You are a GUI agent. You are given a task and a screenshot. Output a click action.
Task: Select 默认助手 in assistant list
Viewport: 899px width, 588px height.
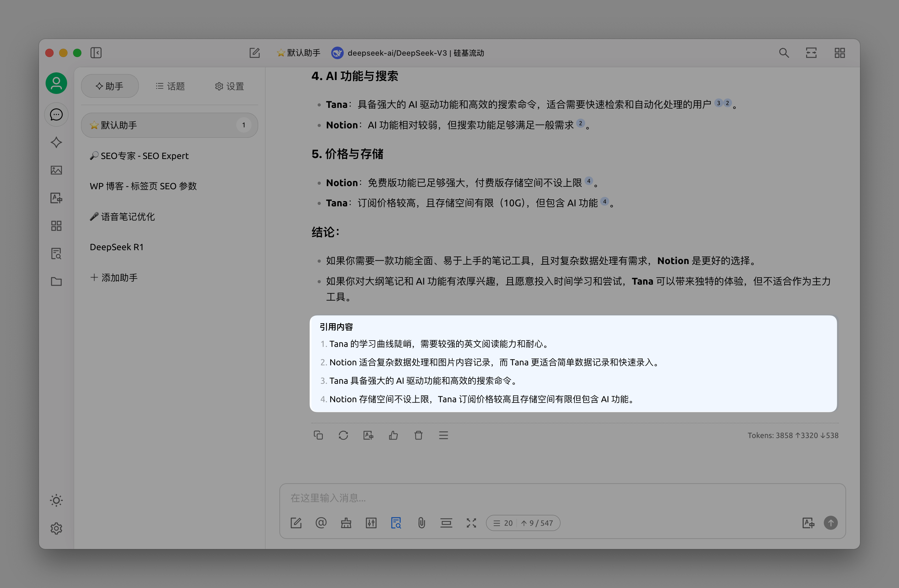point(169,125)
